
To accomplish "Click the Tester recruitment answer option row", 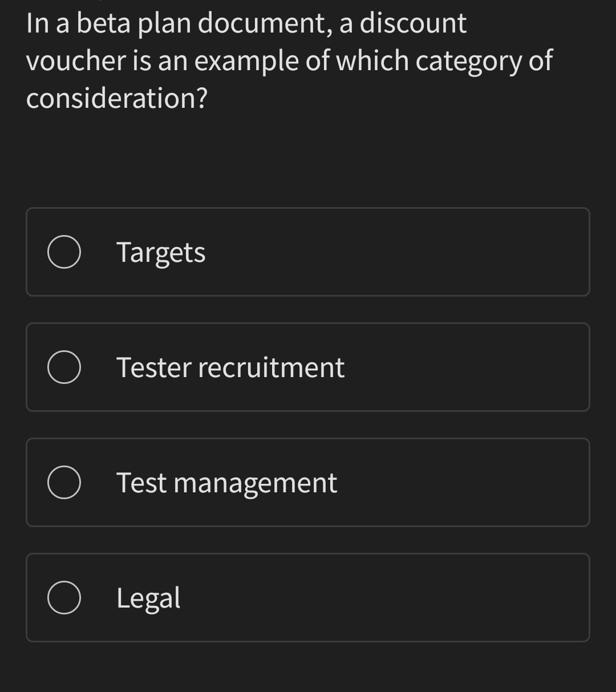I will tap(308, 367).
